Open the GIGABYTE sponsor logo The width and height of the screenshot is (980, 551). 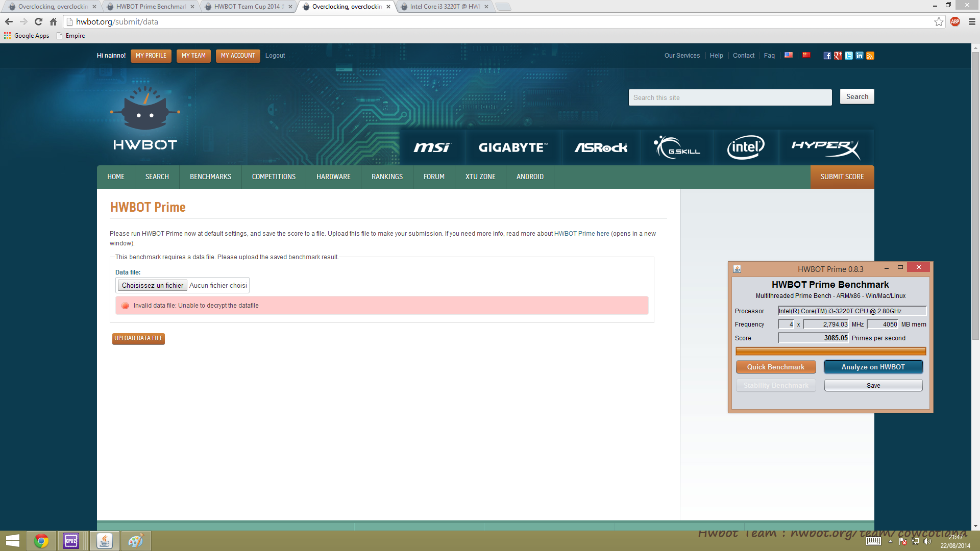(x=512, y=147)
